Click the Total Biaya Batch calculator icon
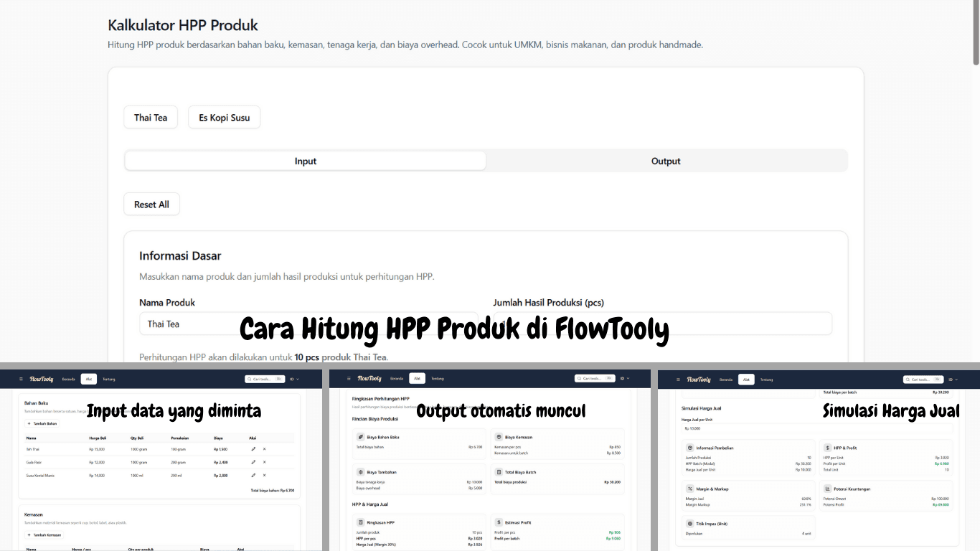 (x=499, y=472)
